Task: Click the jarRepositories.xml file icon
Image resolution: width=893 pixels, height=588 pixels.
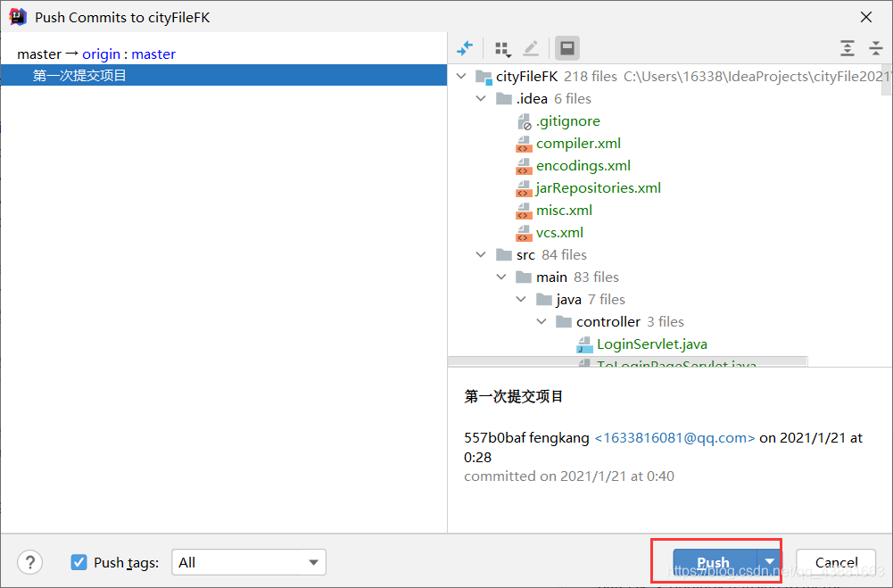Action: tap(524, 188)
